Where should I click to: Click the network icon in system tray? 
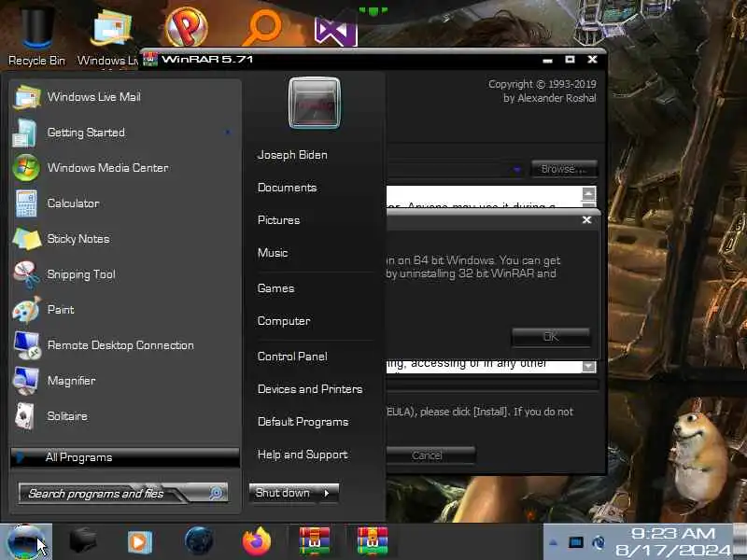point(599,542)
